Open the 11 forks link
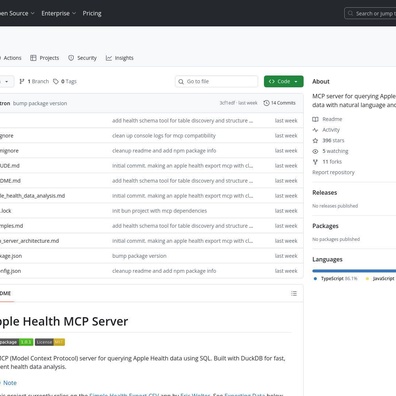Viewport: 396px width, 396px height. point(332,162)
